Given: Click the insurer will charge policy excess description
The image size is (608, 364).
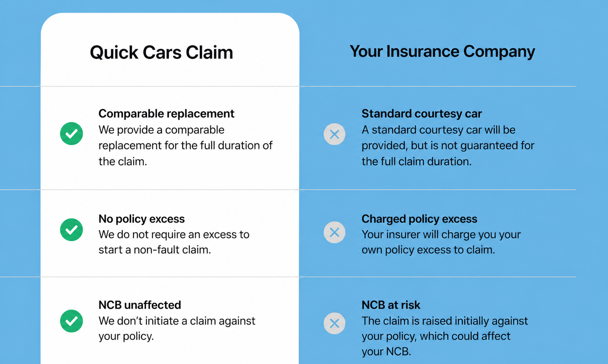Looking at the screenshot, I should pyautogui.click(x=441, y=242).
